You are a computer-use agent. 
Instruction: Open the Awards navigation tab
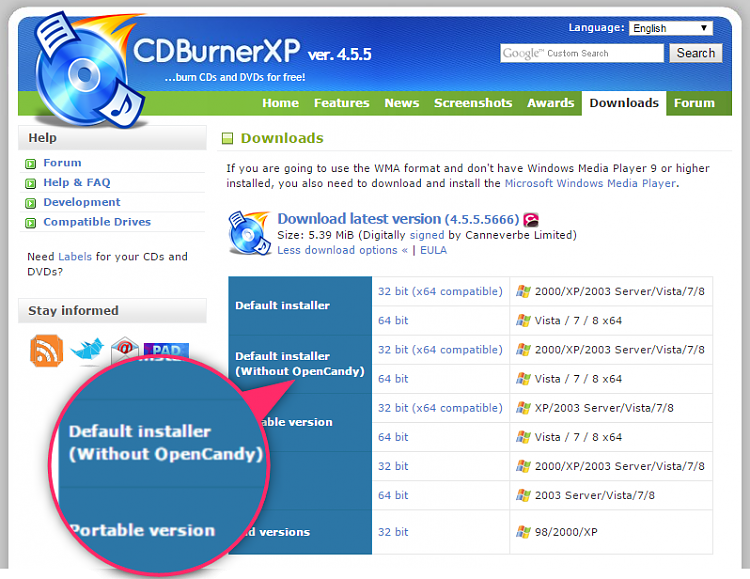point(551,103)
